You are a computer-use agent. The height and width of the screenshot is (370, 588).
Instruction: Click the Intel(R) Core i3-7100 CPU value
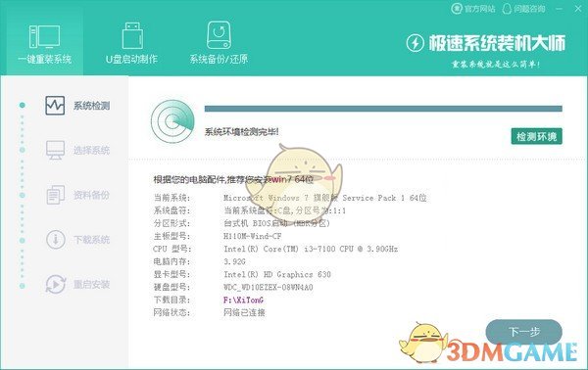tap(311, 249)
